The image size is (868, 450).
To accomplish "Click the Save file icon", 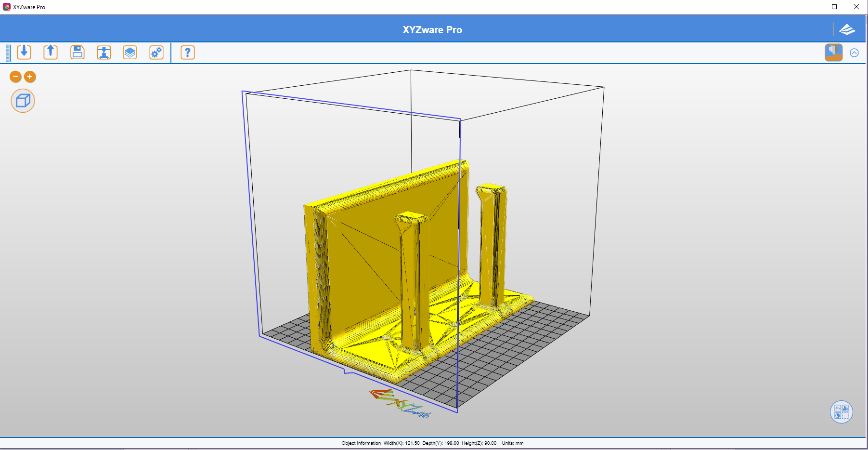I will (77, 52).
